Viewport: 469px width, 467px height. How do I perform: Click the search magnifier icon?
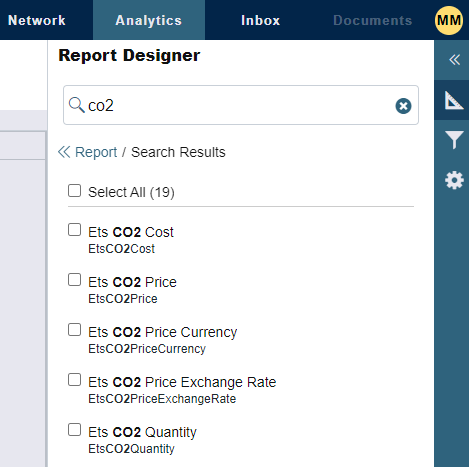coord(76,105)
